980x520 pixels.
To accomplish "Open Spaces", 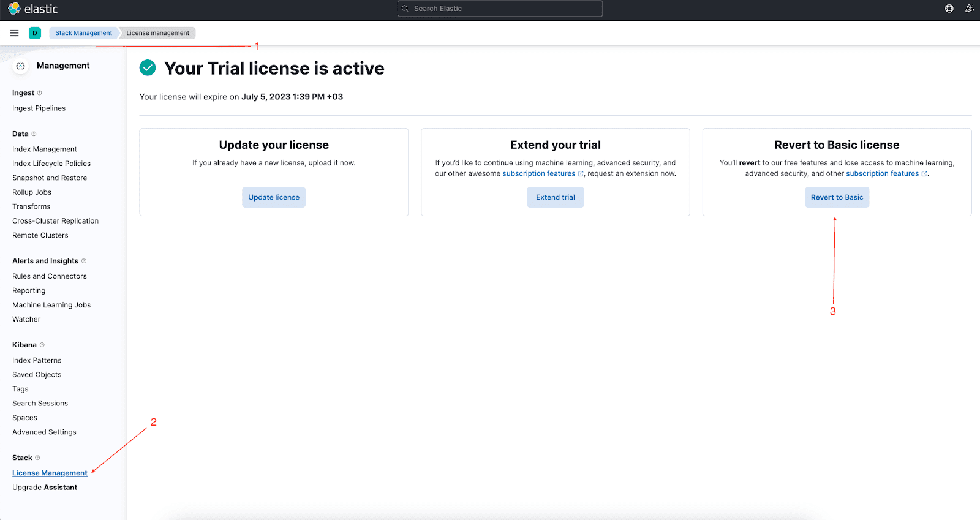I will [x=24, y=418].
